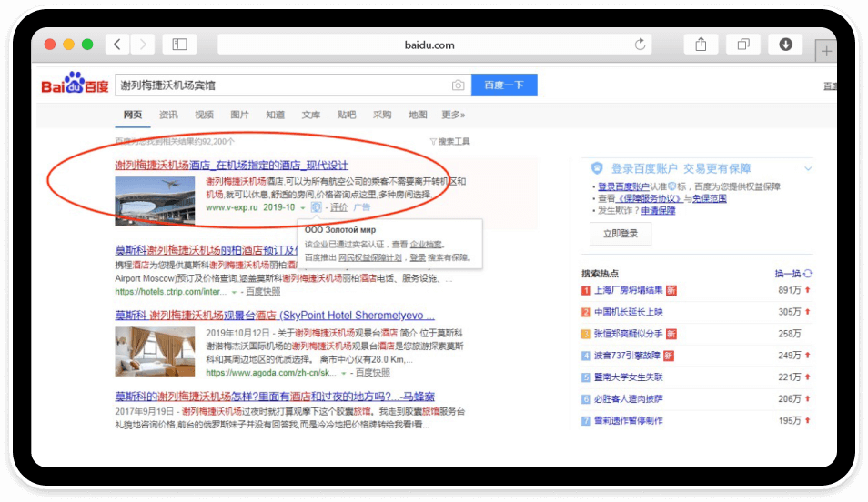
Task: Open 百度快照 for the ctrip result
Action: point(263,292)
